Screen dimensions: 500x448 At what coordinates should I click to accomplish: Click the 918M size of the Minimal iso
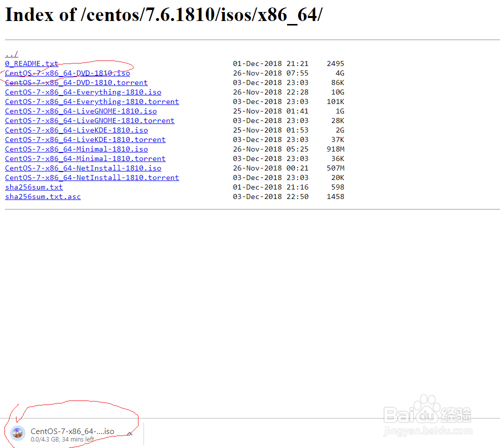coord(335,149)
